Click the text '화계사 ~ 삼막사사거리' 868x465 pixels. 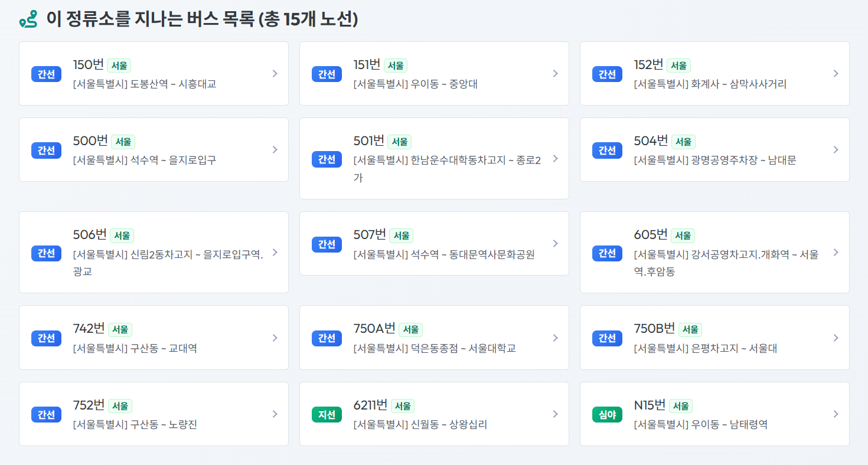click(739, 84)
